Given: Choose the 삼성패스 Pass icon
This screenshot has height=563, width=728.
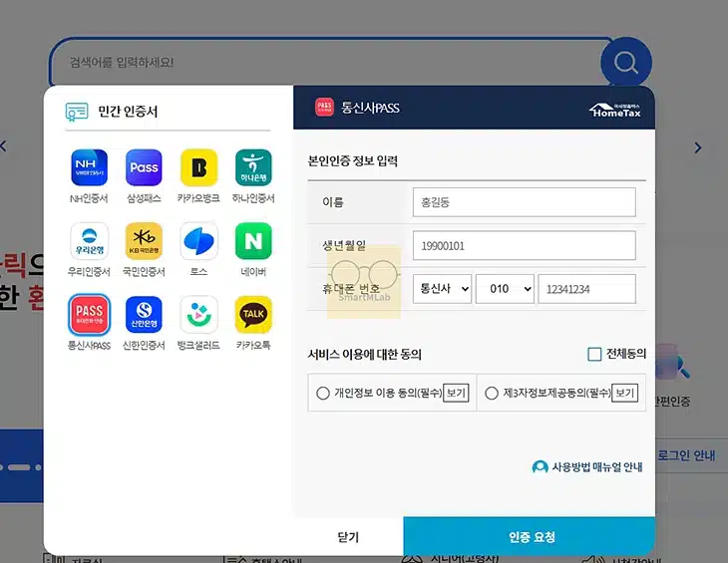Looking at the screenshot, I should pyautogui.click(x=144, y=167).
